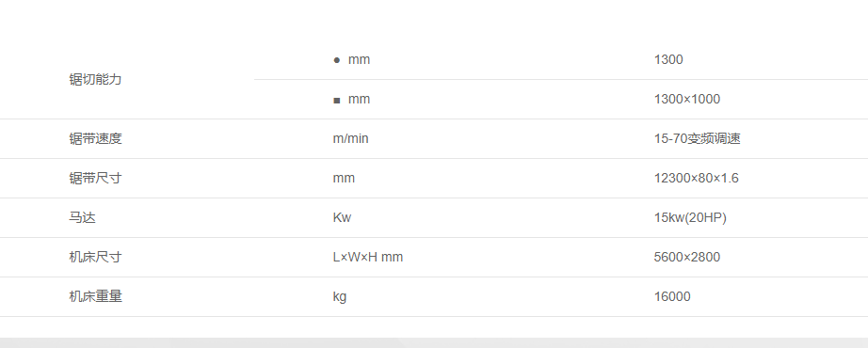
Task: Click the 16000 machine weight value
Action: tap(672, 296)
